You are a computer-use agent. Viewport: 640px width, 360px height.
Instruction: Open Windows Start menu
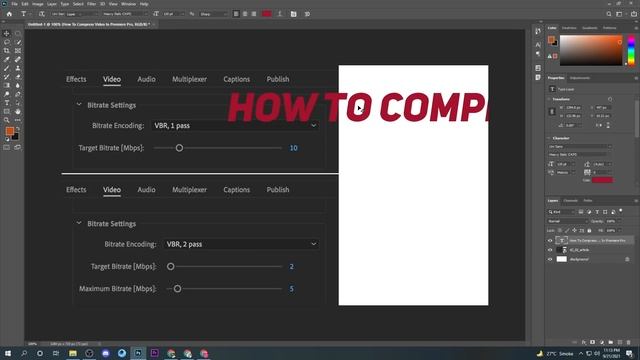tap(7, 353)
